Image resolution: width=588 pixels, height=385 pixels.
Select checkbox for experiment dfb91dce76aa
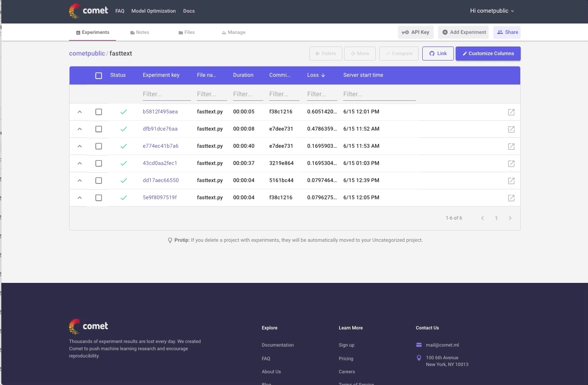(98, 129)
